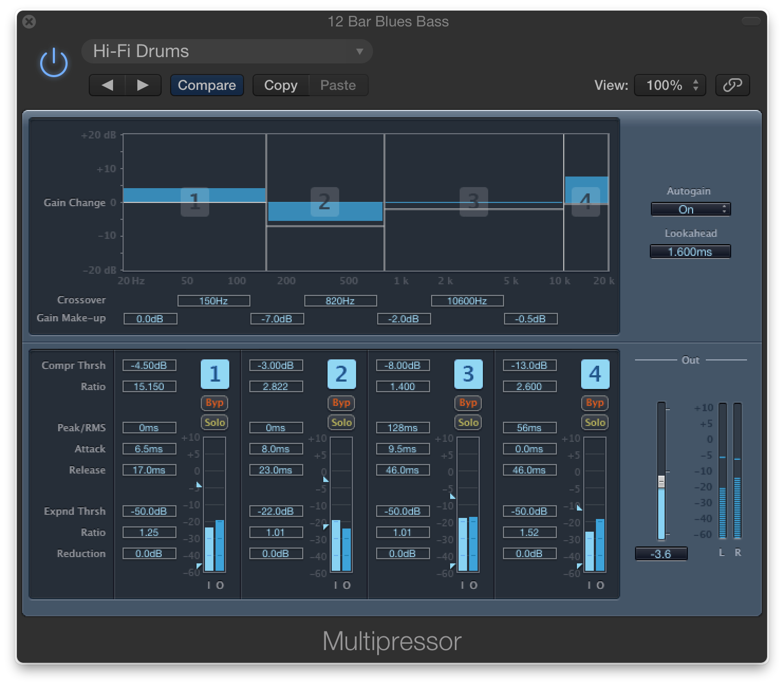The width and height of the screenshot is (784, 686).
Task: Click the Copy button
Action: 281,85
